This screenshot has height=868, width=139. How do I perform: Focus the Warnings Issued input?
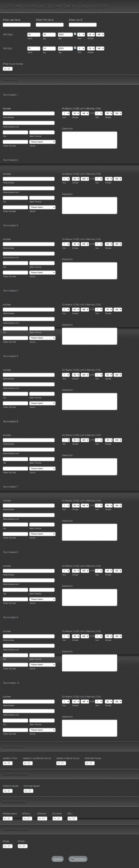click(28, 791)
